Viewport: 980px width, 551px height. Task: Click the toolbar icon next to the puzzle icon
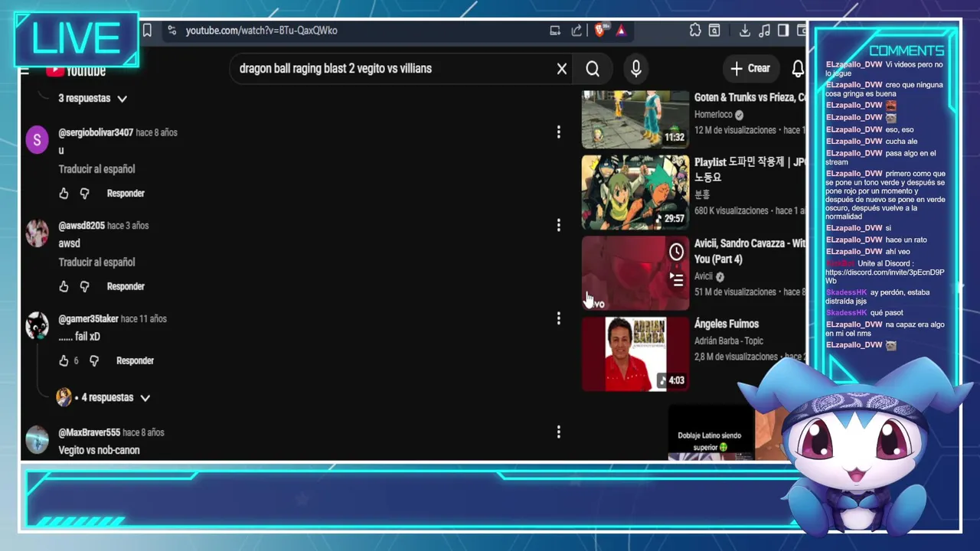point(714,31)
